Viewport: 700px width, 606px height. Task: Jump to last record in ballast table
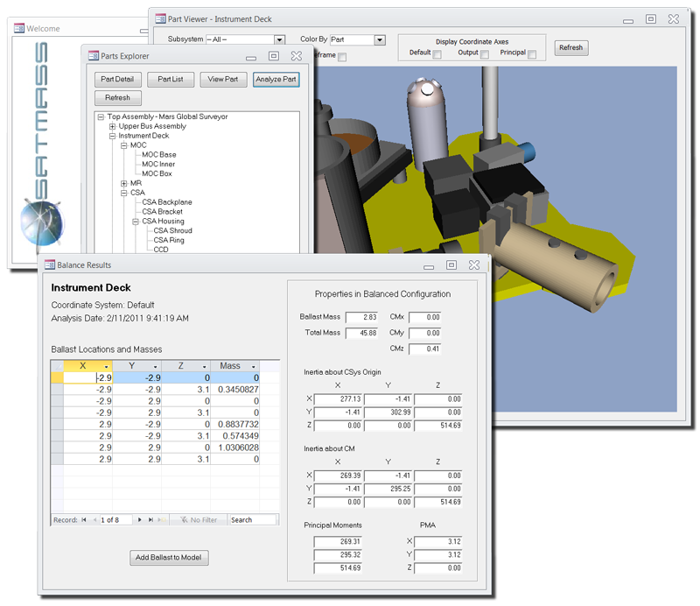click(150, 520)
